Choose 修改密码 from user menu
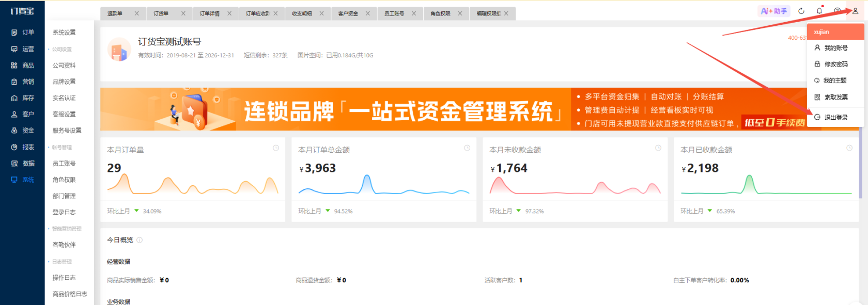Viewport: 868px width, 305px height. tap(835, 65)
